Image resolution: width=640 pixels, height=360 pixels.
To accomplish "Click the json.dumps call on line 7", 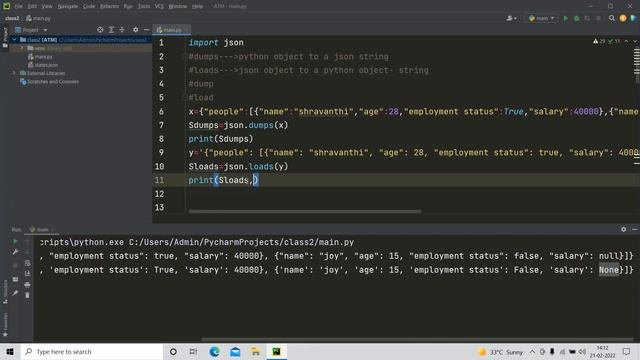I will pyautogui.click(x=256, y=125).
